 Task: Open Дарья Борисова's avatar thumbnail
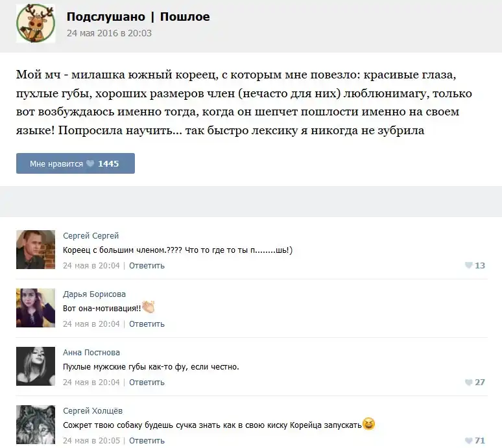coord(36,308)
